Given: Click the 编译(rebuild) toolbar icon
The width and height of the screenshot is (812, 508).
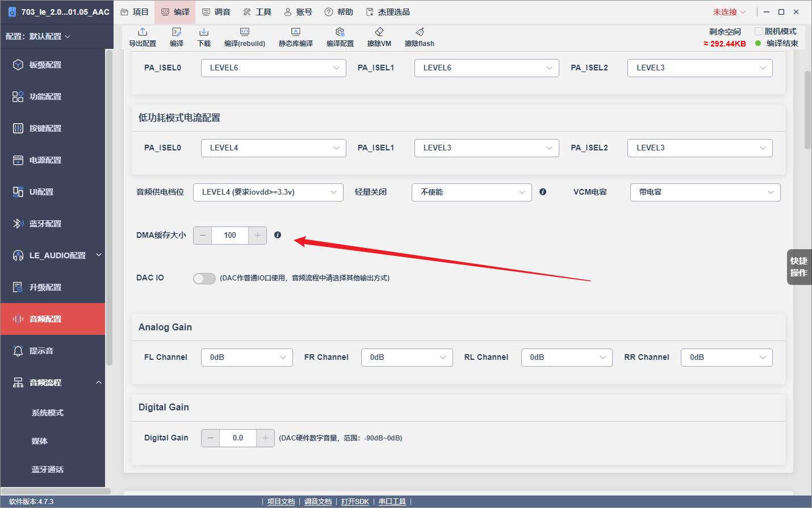Looking at the screenshot, I should pos(245,32).
